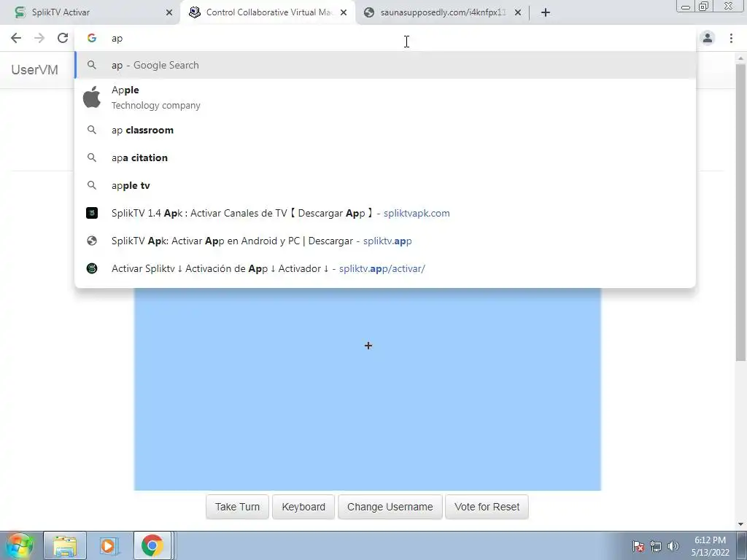Click the browser forward arrow
747x560 pixels.
pyautogui.click(x=39, y=38)
